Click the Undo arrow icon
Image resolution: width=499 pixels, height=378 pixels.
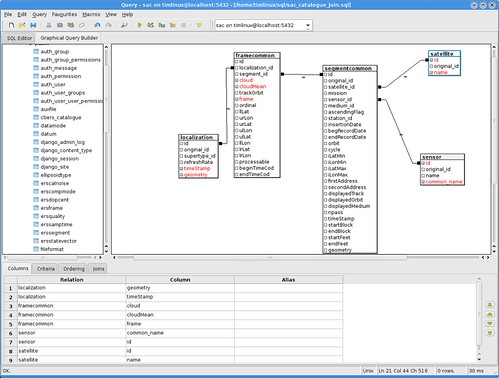click(97, 25)
